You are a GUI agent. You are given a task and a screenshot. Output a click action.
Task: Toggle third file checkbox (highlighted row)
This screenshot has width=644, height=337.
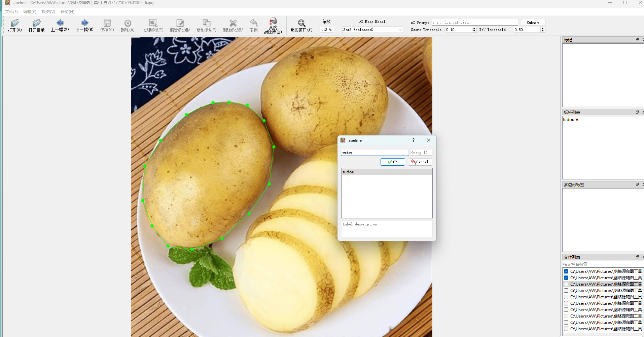point(566,284)
